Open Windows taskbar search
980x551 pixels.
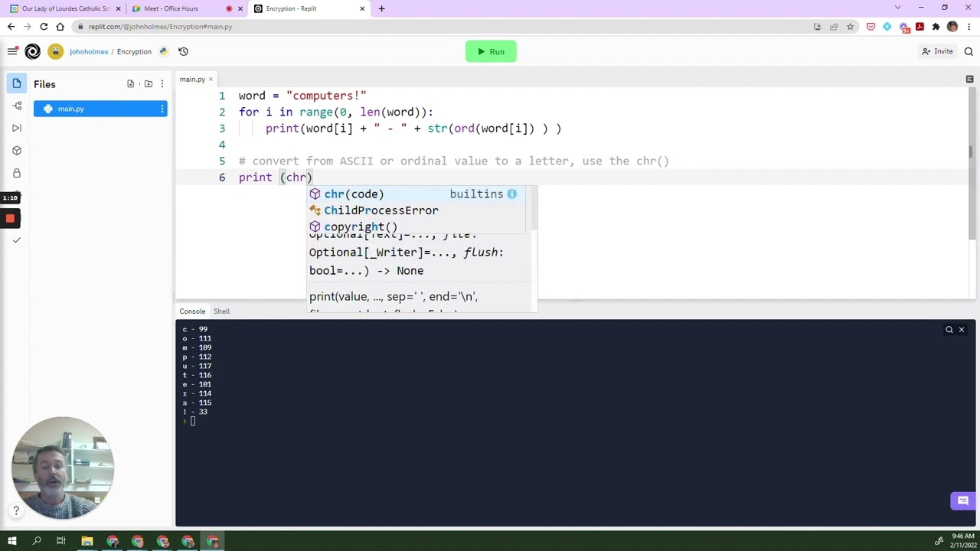pyautogui.click(x=36, y=542)
